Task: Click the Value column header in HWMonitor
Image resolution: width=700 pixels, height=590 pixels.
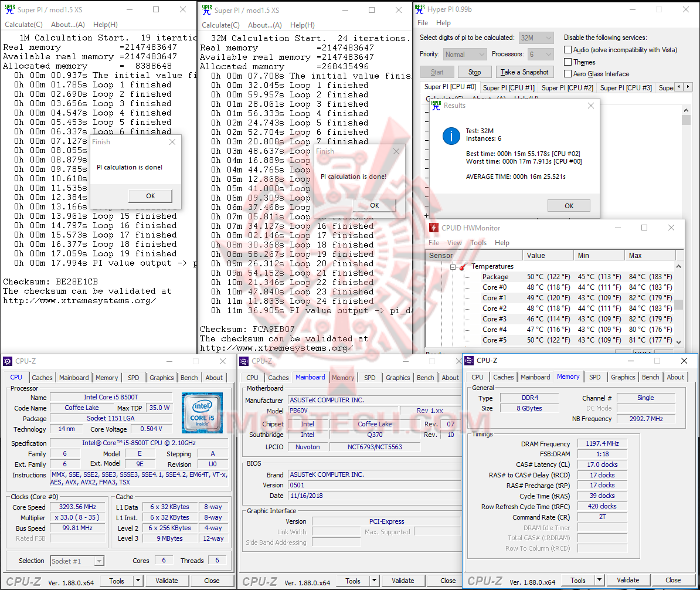Action: click(x=548, y=256)
